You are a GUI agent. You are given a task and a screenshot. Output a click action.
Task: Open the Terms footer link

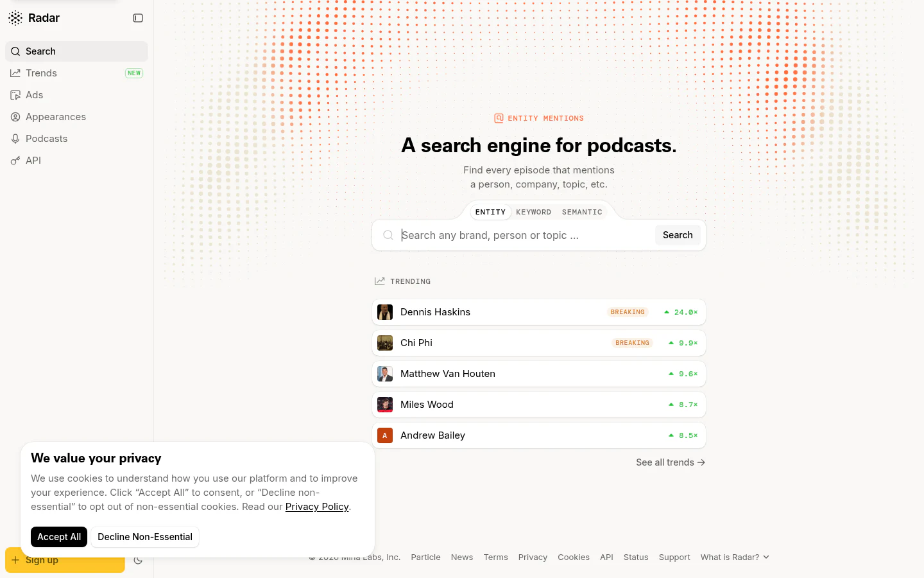click(495, 557)
